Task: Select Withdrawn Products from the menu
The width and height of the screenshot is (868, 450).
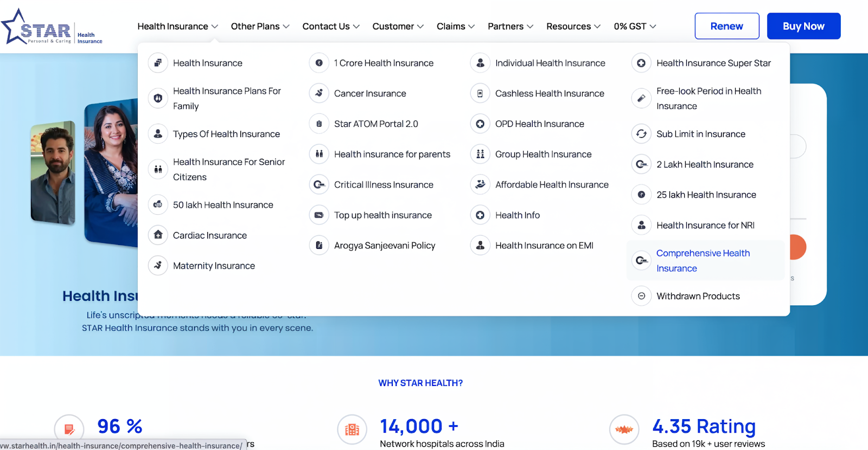Action: tap(698, 296)
